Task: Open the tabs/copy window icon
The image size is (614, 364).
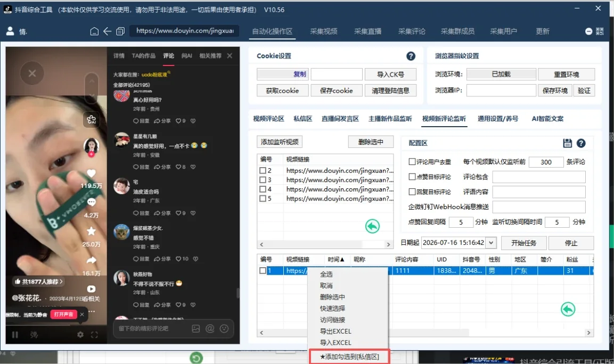Action: [120, 31]
